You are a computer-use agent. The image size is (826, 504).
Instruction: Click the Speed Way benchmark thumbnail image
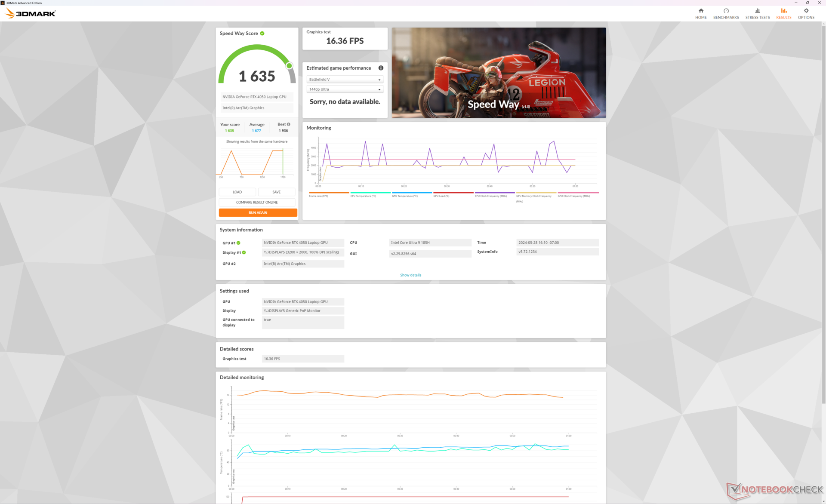pyautogui.click(x=499, y=73)
